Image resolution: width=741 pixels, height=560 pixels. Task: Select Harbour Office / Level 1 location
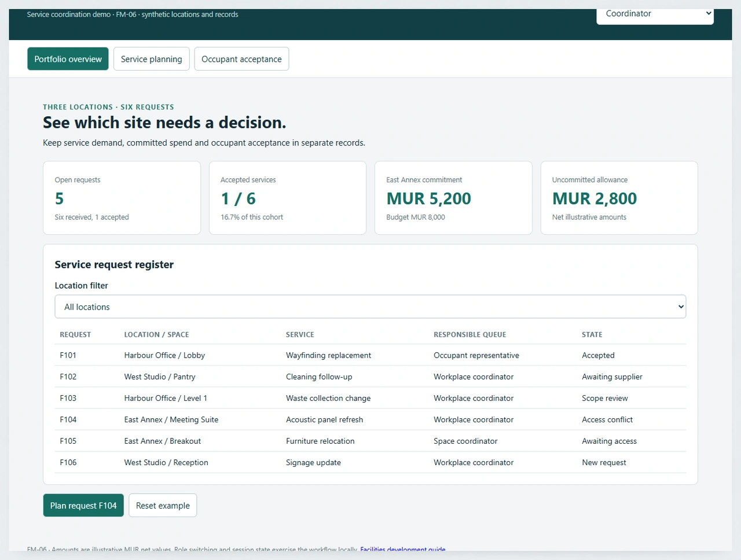166,398
